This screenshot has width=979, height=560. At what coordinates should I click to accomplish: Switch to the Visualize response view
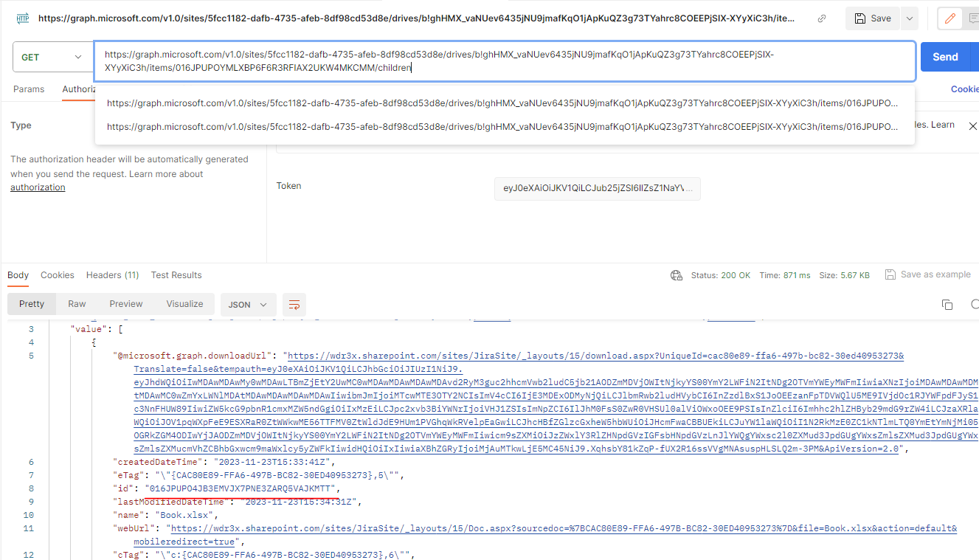[184, 303]
